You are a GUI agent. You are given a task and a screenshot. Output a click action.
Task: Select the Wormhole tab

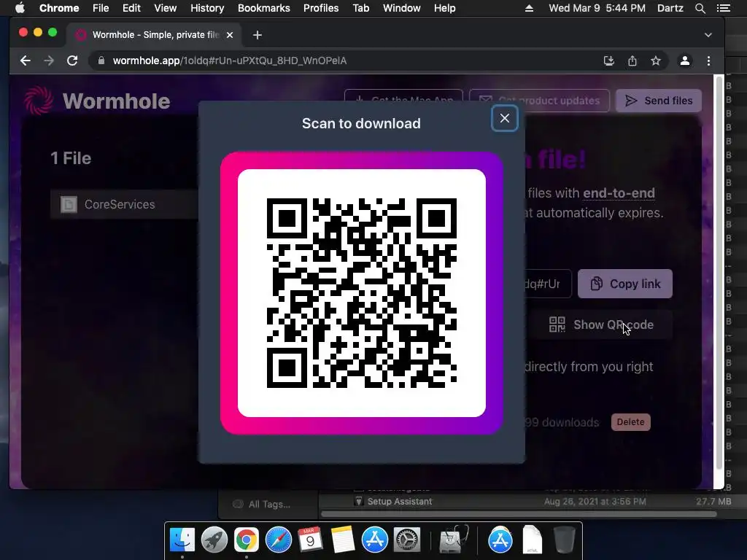point(155,35)
